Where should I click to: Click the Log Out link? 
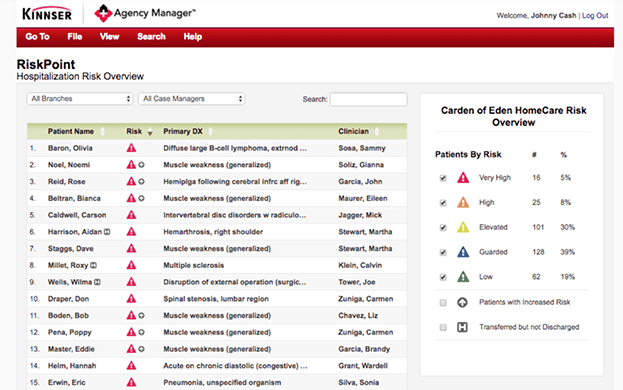point(595,15)
